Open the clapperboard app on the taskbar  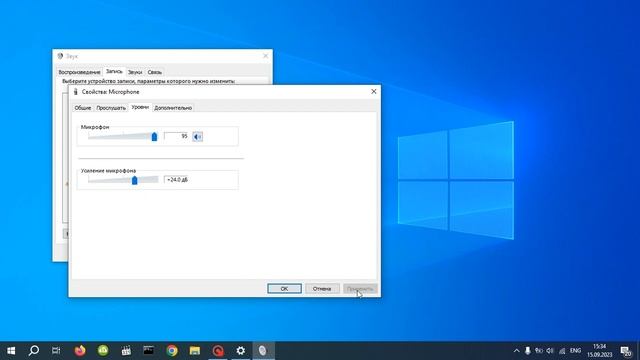126,351
